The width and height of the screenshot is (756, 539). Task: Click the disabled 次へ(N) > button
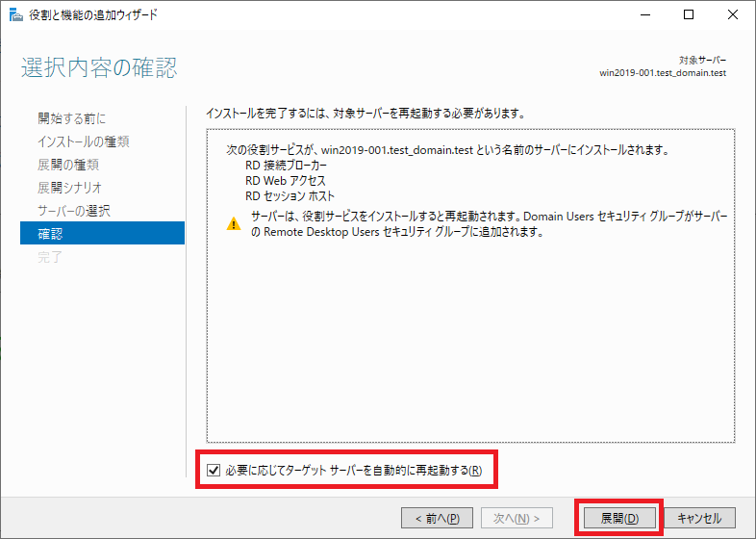[x=517, y=518]
